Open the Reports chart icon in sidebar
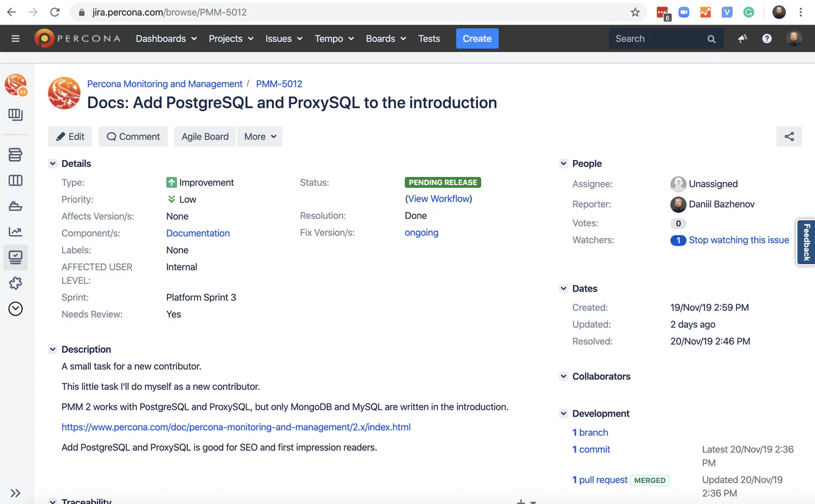The height and width of the screenshot is (504, 815). coord(16,232)
